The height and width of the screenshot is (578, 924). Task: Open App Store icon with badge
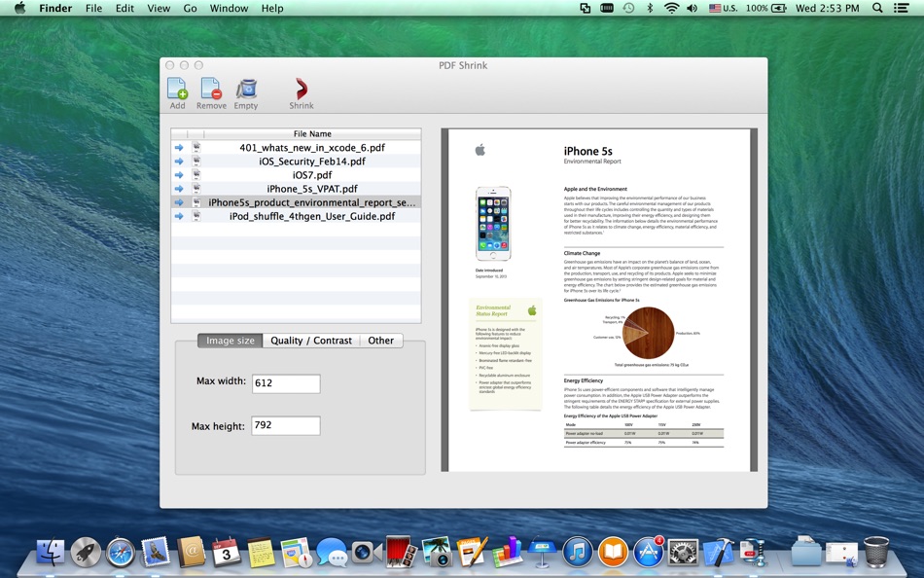(x=648, y=553)
